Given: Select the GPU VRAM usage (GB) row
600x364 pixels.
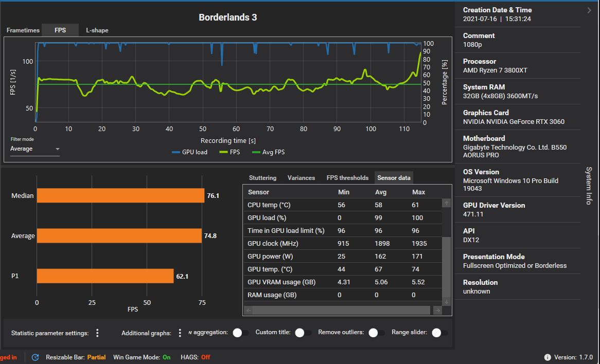Looking at the screenshot, I should tap(342, 282).
